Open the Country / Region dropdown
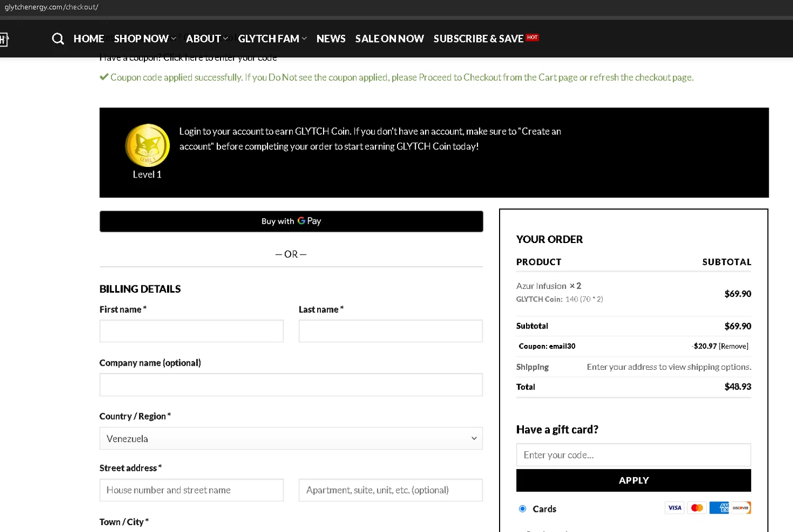The image size is (793, 532). [291, 438]
